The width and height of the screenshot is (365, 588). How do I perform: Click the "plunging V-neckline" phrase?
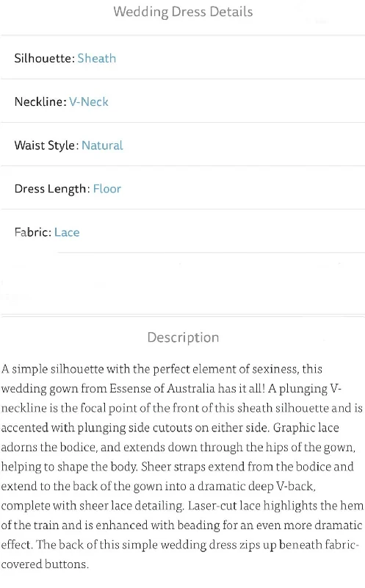tap(309, 389)
